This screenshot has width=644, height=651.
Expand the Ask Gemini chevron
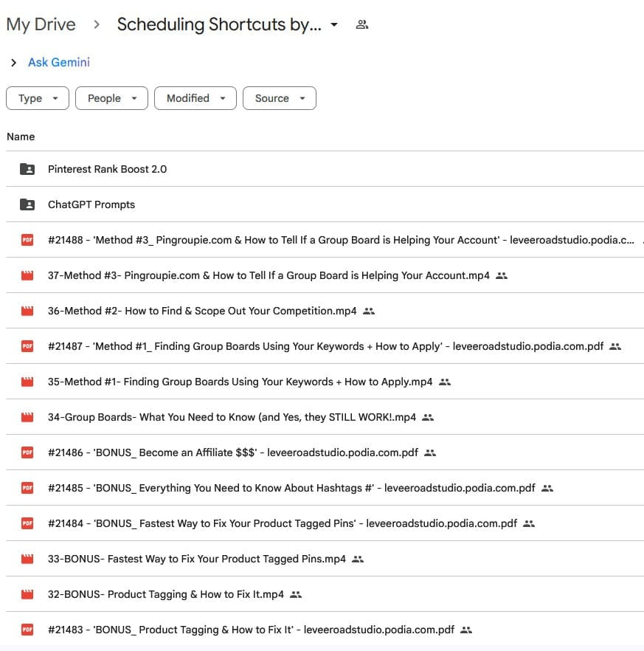[13, 63]
